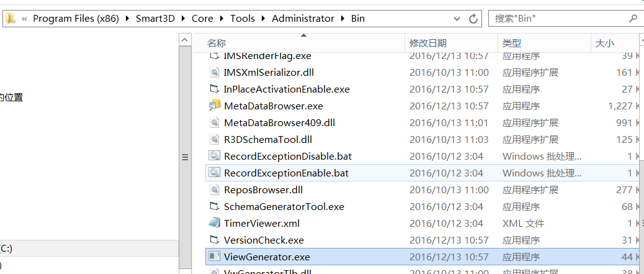Click the R3DSchemaTool.dll file icon
The width and height of the screenshot is (644, 274).
[x=214, y=139]
